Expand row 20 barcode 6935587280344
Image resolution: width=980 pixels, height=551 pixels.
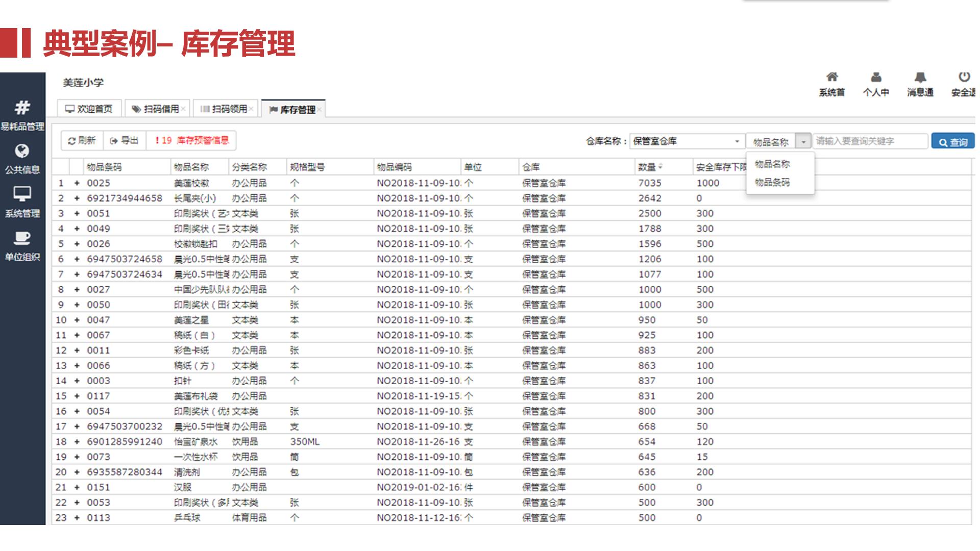point(77,472)
